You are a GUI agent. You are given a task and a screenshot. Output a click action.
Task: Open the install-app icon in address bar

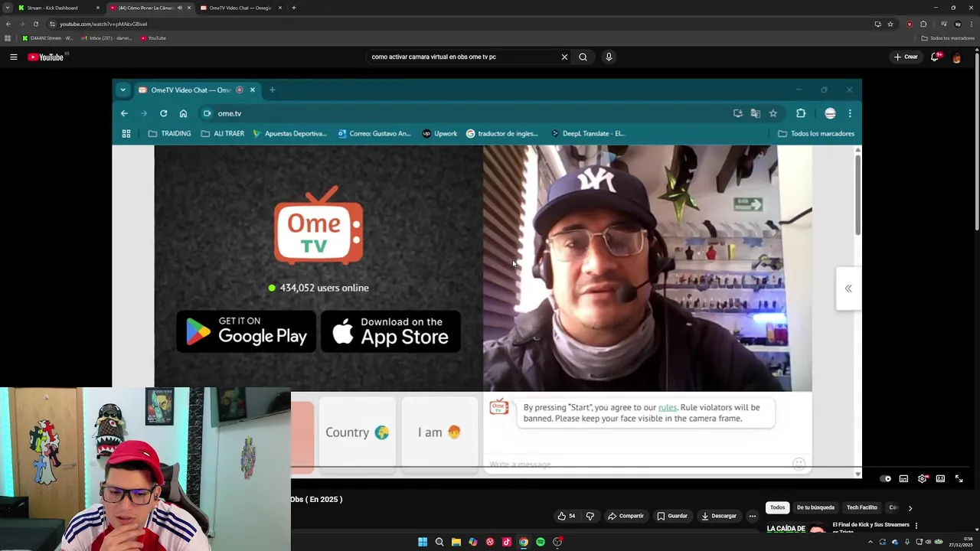878,24
